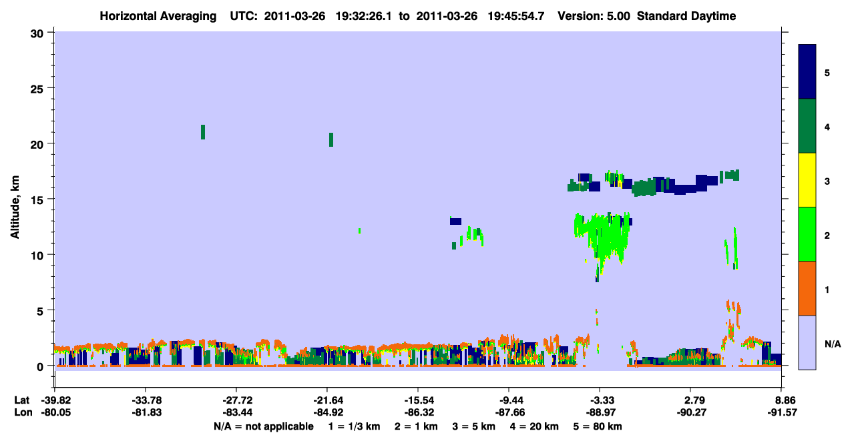
Task: Click the bright green level 2 colorbar segment
Action: [x=807, y=234]
